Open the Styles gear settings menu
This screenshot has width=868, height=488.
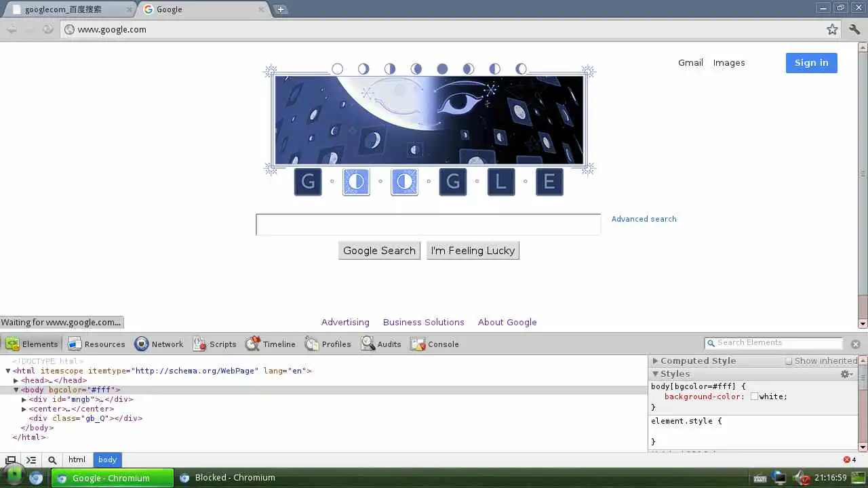pyautogui.click(x=846, y=374)
